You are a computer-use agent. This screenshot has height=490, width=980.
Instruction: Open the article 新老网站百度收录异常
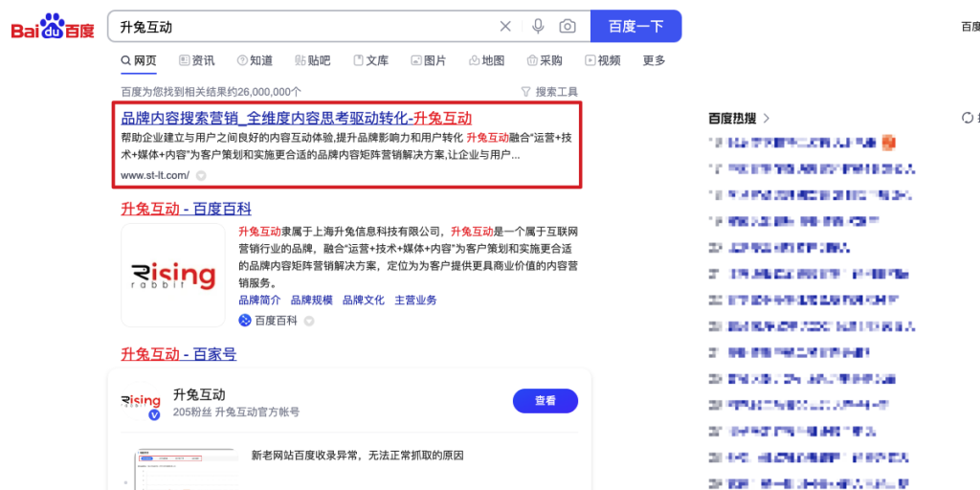point(358,455)
